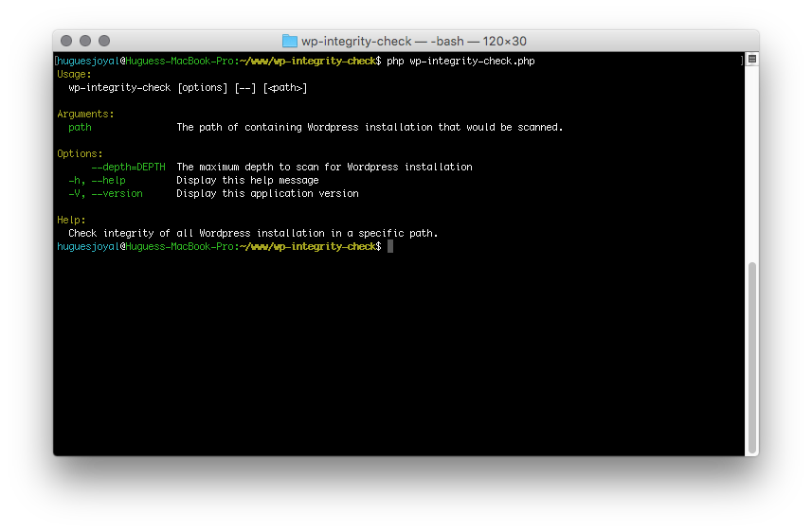812x532 pixels.
Task: Click the split pane icon above scrollbar
Action: click(x=751, y=60)
